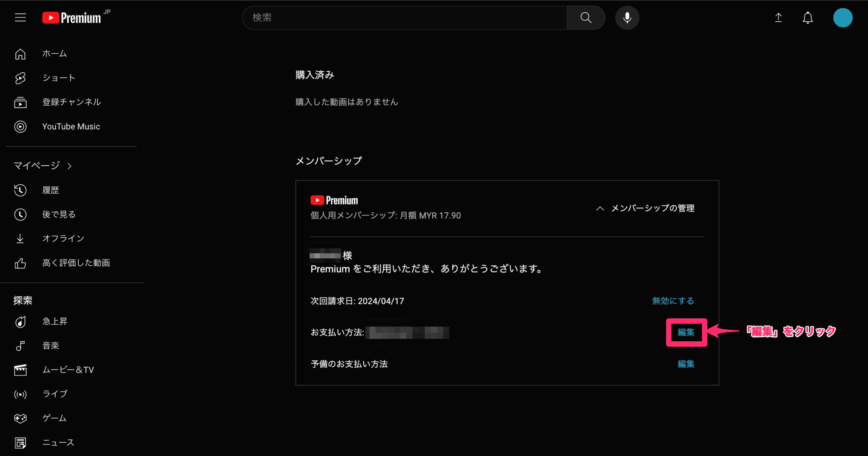
Task: Open YouTube Music label in sidebar
Action: 71,127
